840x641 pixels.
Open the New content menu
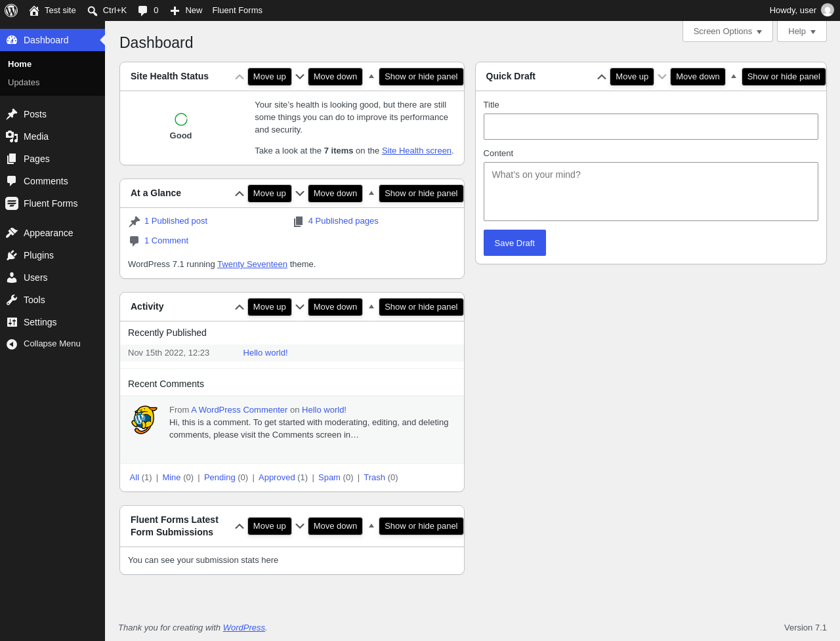(186, 10)
